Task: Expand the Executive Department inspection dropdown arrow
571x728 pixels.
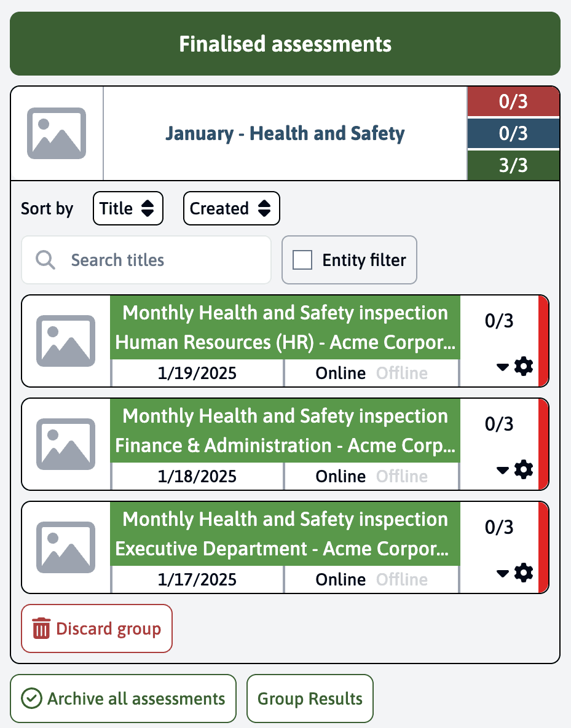Action: [x=502, y=573]
